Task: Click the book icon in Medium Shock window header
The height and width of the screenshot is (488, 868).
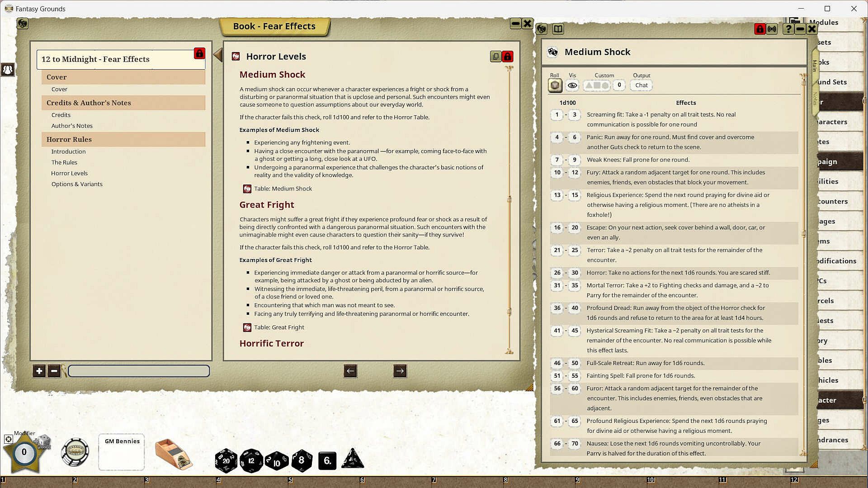Action: pos(558,29)
